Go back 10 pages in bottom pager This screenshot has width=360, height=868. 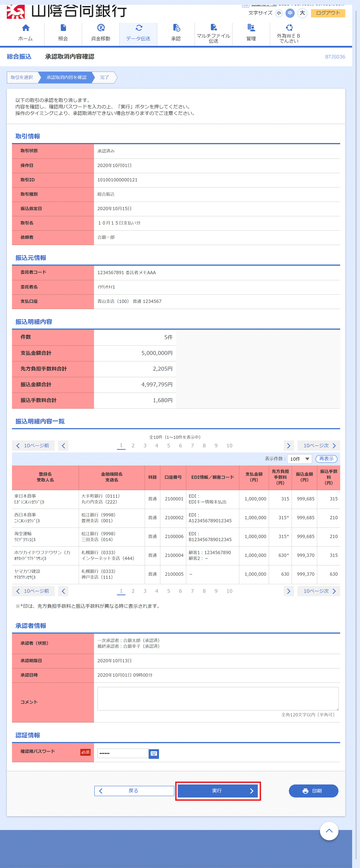tap(33, 591)
